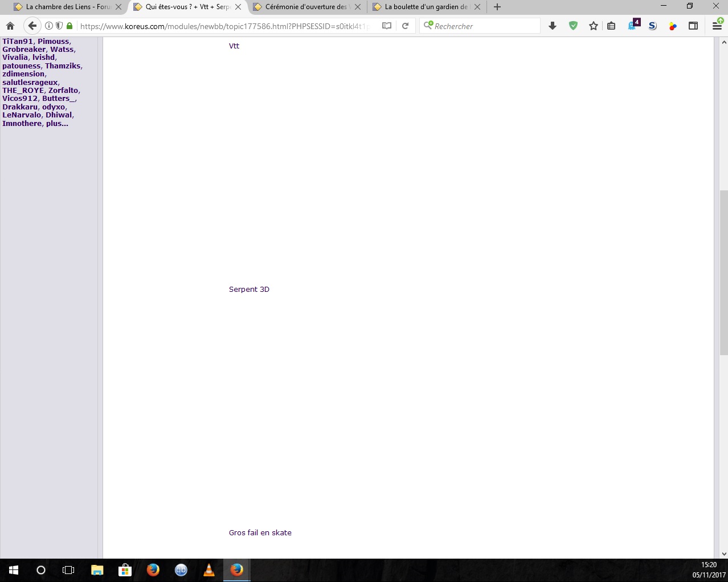
Task: Open a new tab with plus button
Action: pos(497,7)
